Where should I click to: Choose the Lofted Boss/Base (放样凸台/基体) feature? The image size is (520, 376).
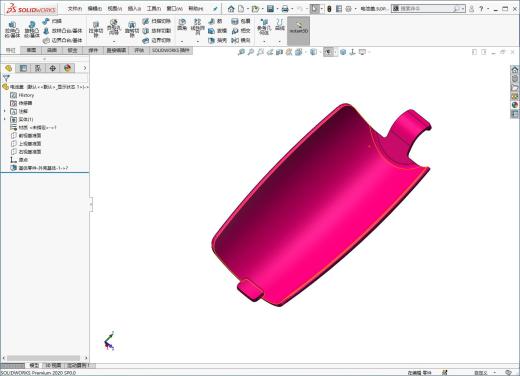pyautogui.click(x=62, y=31)
